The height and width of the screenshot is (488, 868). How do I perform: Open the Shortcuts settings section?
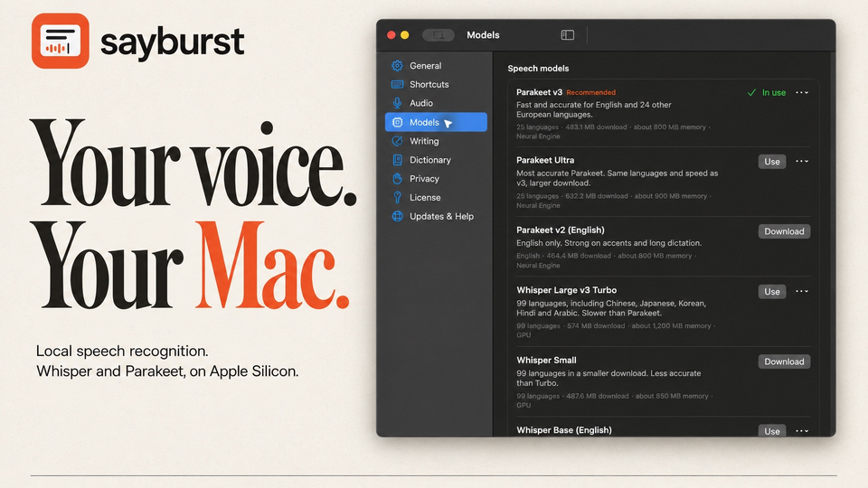(x=436, y=85)
